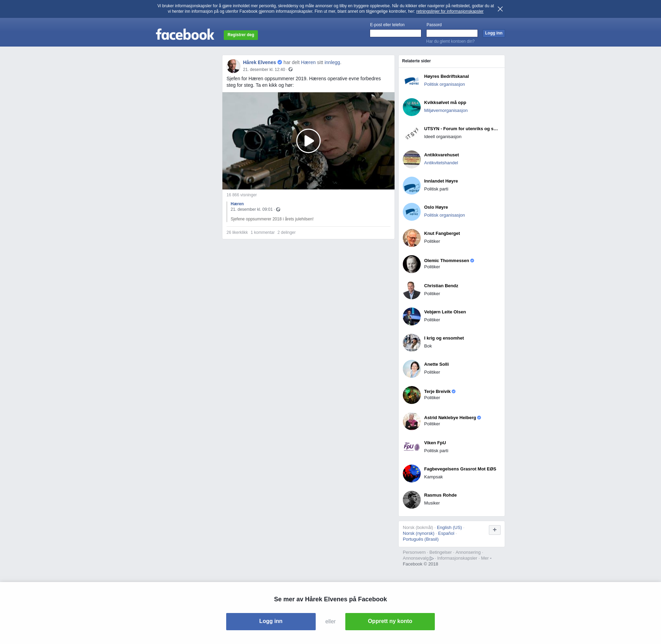Close the cookie notice banner
Screen dimensions: 661x644
coord(500,9)
